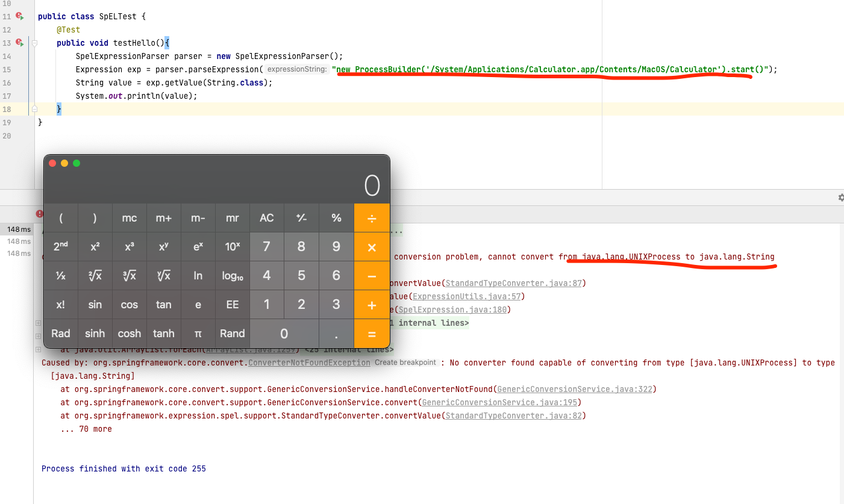Click Create breakpoint in console
Viewport: 844px width, 504px height.
coord(405,362)
